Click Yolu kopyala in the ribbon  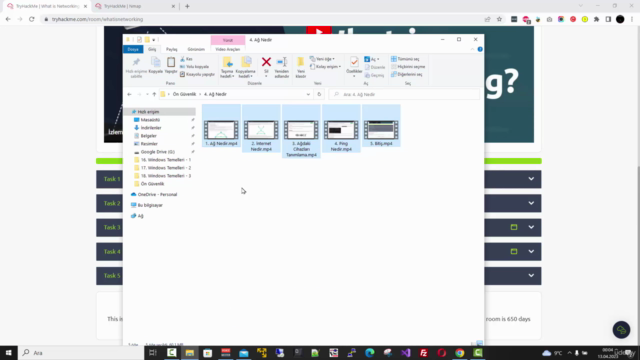click(195, 67)
